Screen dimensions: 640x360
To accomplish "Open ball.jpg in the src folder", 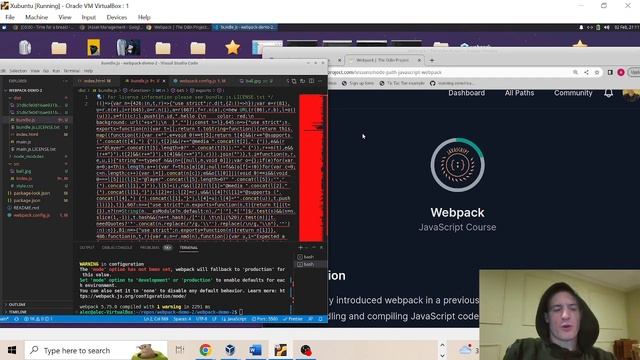I will (23, 171).
